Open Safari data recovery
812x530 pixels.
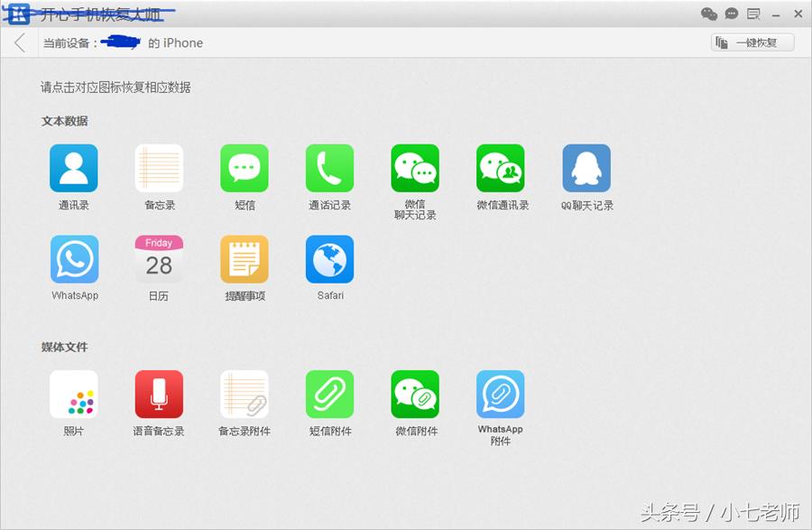point(329,260)
